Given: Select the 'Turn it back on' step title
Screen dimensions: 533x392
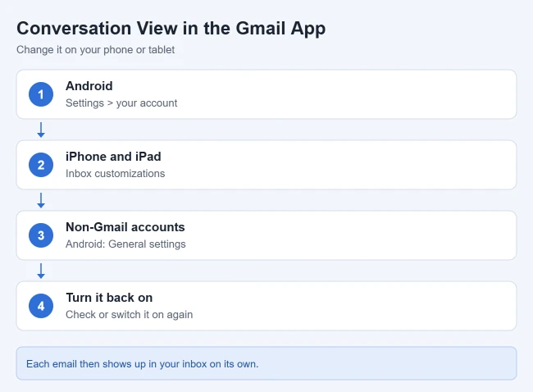Looking at the screenshot, I should point(109,298).
